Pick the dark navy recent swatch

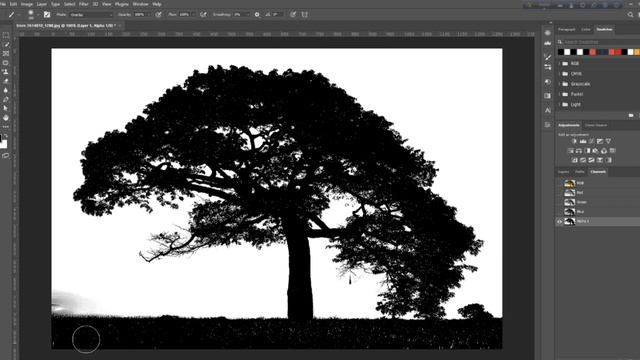[605, 52]
